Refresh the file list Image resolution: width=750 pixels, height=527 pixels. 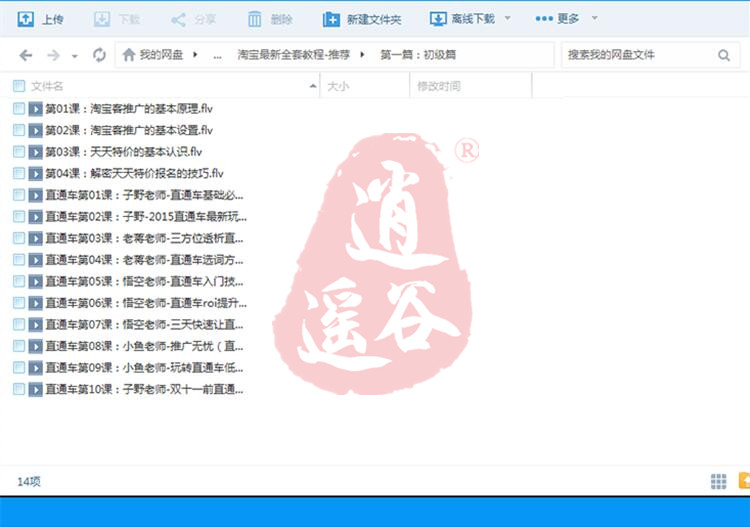coord(99,55)
